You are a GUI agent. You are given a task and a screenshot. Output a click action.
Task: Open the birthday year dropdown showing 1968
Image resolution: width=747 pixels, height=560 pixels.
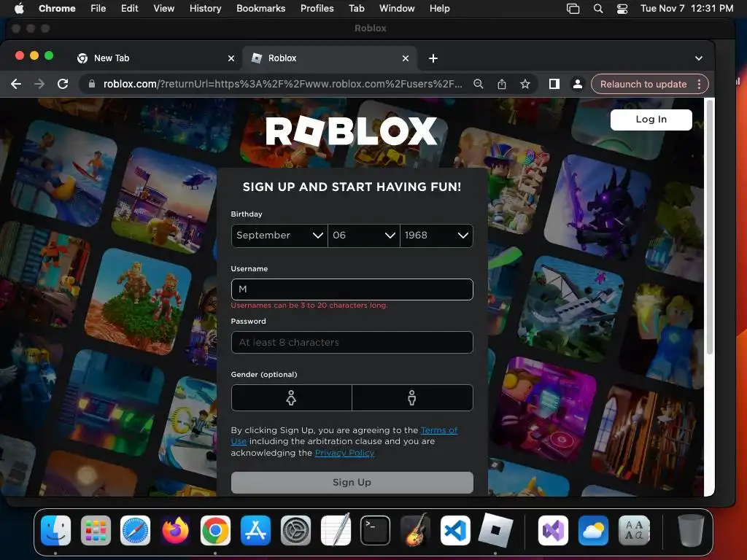(x=436, y=236)
